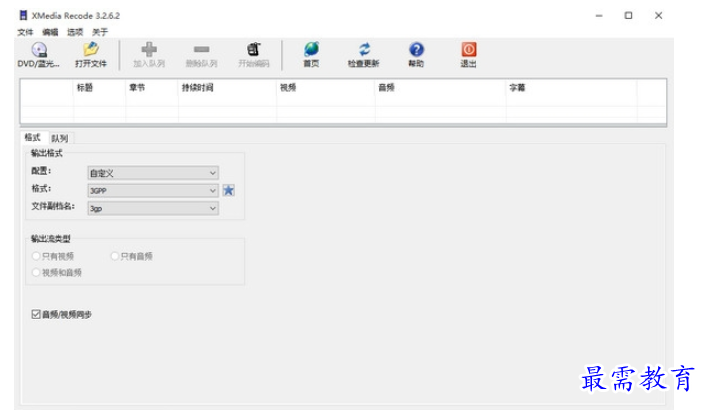Minimize the XMedia Recode window
This screenshot has height=410, width=703.
pos(599,15)
